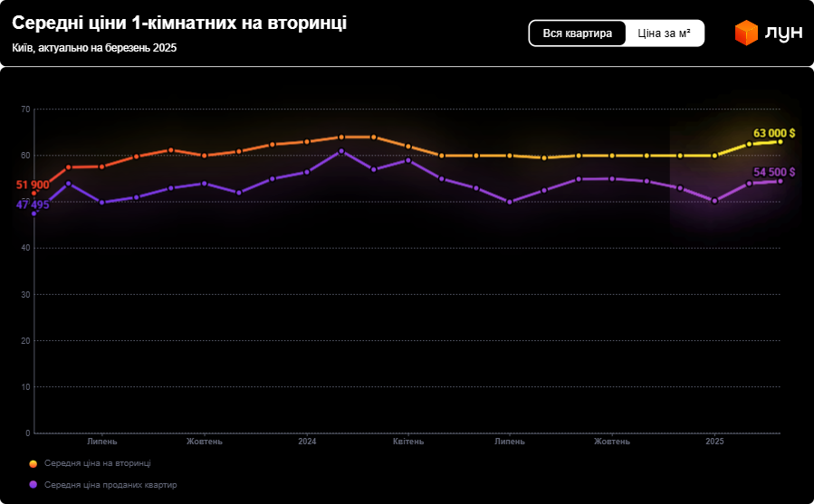Click the ЛУН brand name text

coord(784,33)
